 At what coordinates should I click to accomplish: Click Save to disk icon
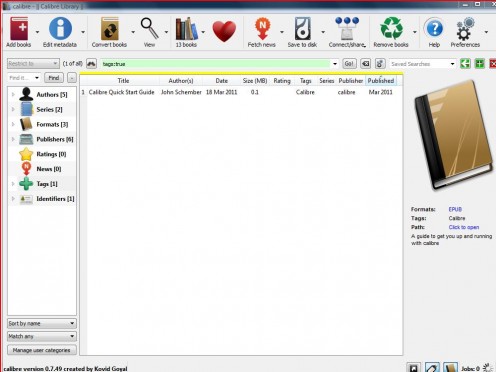303,29
